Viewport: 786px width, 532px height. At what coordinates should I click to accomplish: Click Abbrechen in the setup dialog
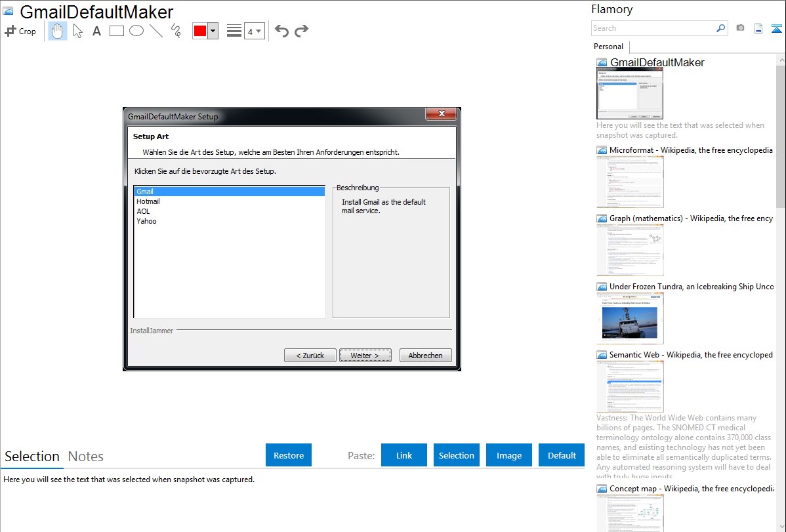pyautogui.click(x=426, y=355)
